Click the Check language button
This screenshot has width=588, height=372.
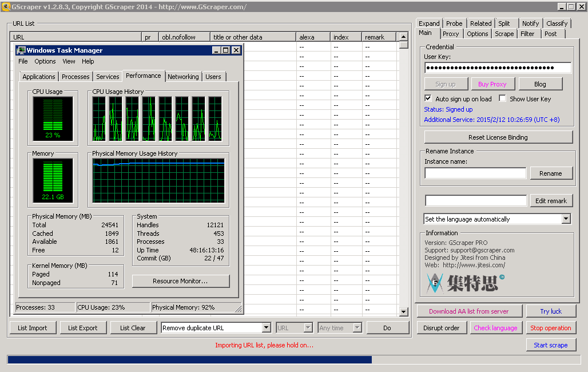coord(495,328)
